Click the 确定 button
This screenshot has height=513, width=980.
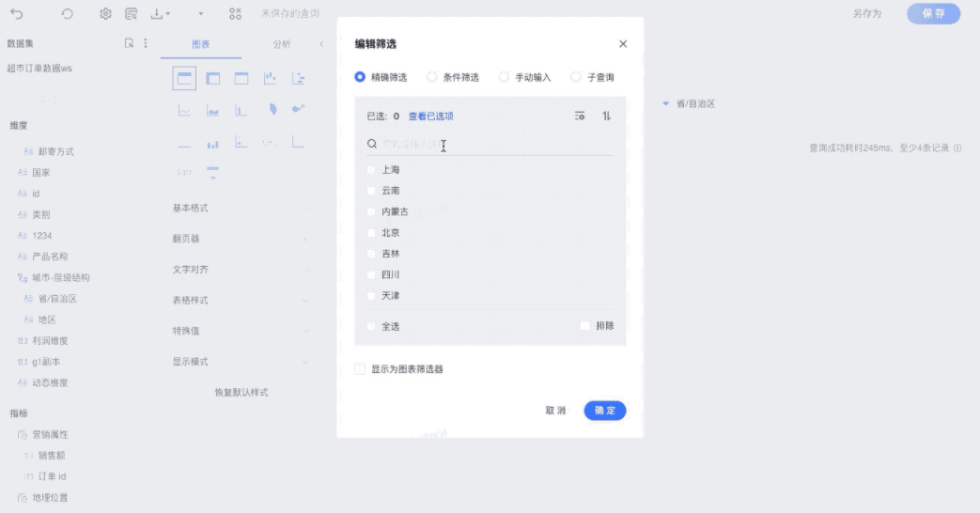point(604,411)
